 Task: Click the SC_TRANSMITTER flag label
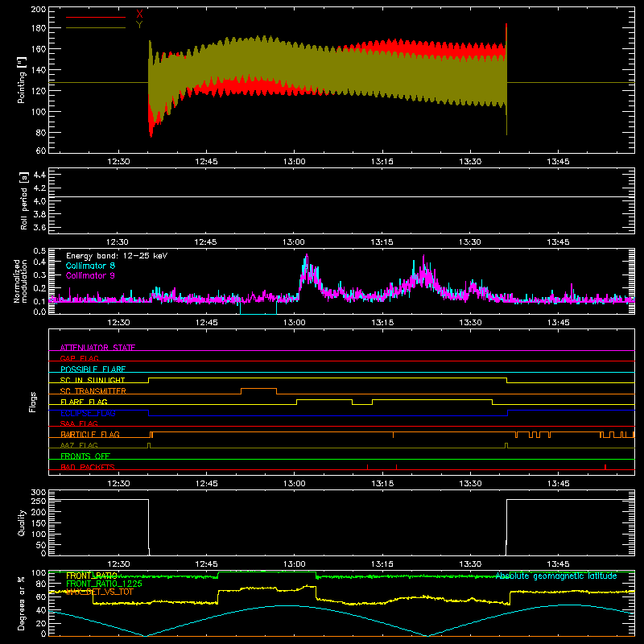point(93,391)
